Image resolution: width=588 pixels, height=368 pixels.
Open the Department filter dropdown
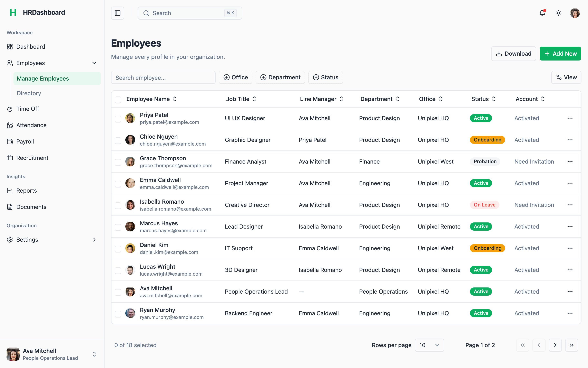pyautogui.click(x=280, y=77)
